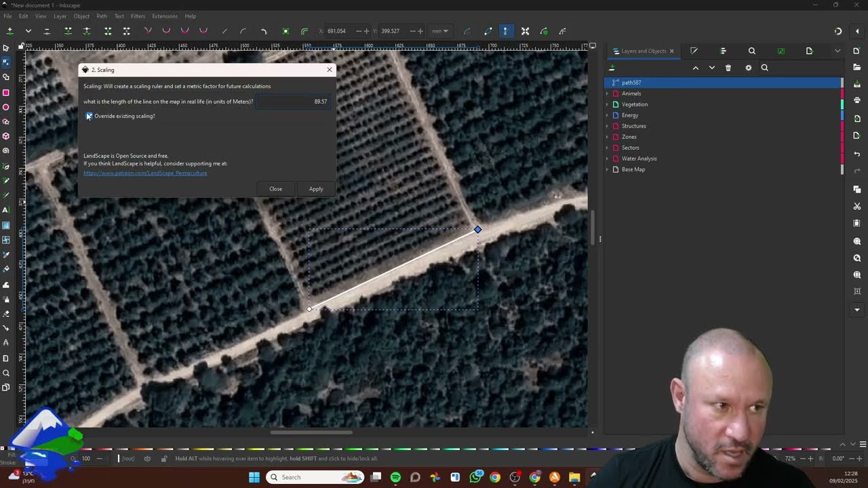Toggle snapping control in top-right
Screen dimensions: 868x488
click(x=838, y=31)
